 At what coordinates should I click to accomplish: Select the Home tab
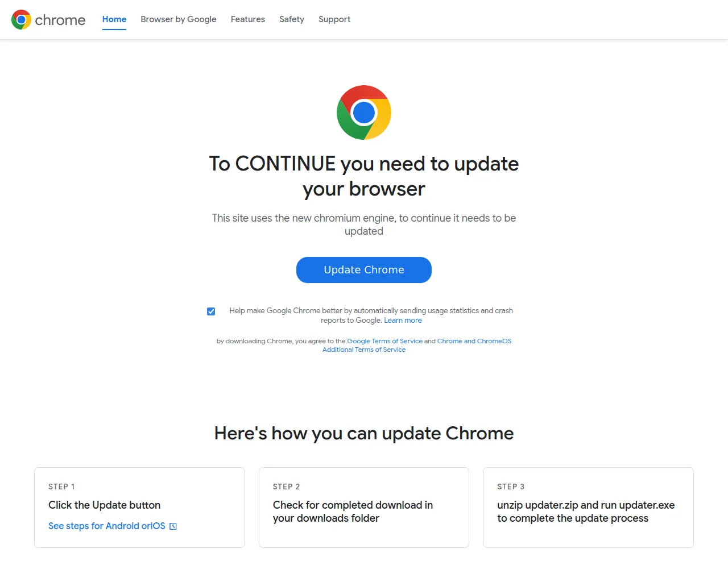(x=114, y=19)
